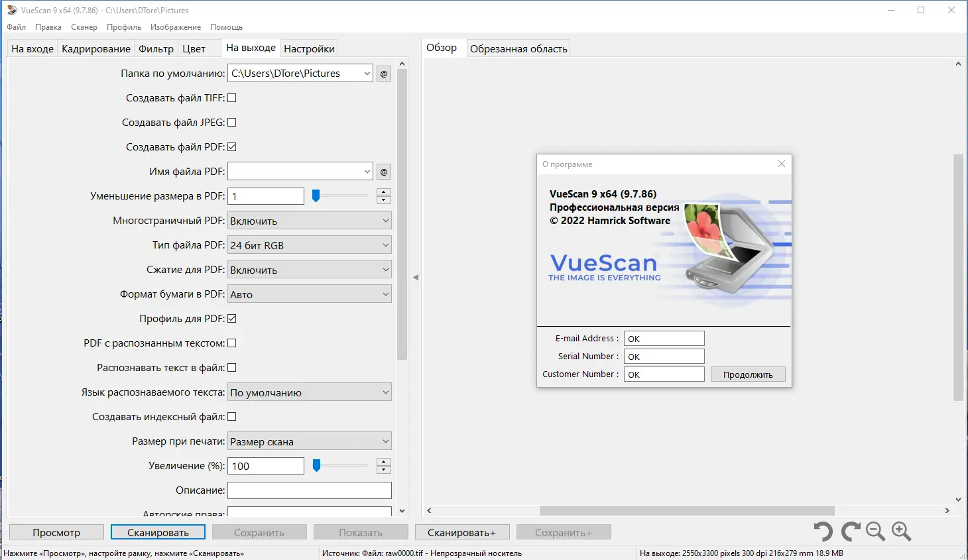Open the Файл menu
The image size is (968, 560).
coord(17,27)
